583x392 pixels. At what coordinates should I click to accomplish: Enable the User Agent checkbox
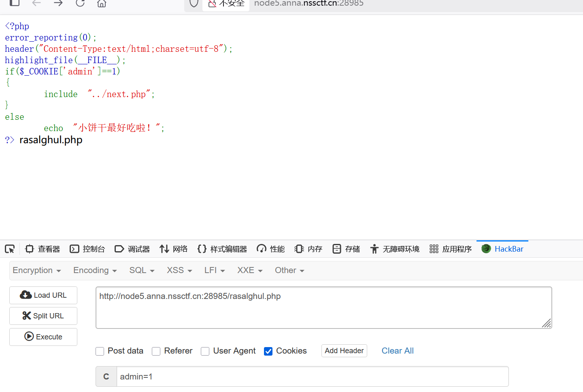[205, 351]
